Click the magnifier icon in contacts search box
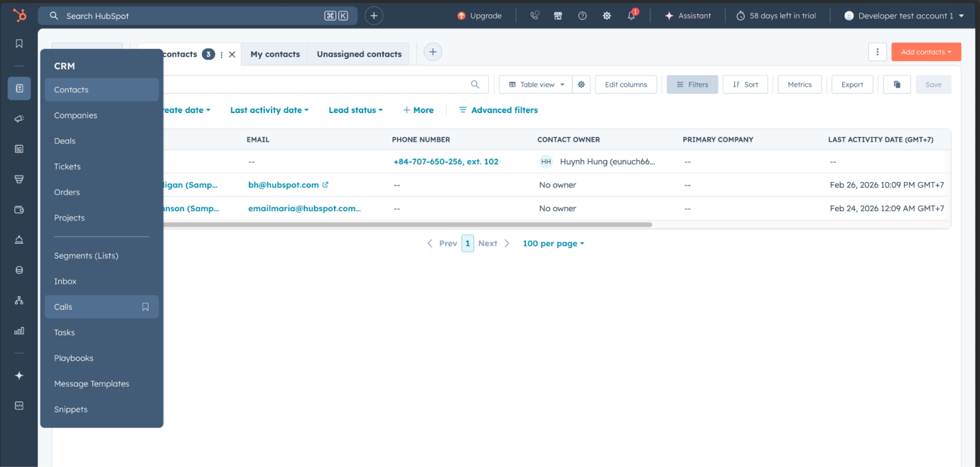The height and width of the screenshot is (467, 980). coord(475,85)
